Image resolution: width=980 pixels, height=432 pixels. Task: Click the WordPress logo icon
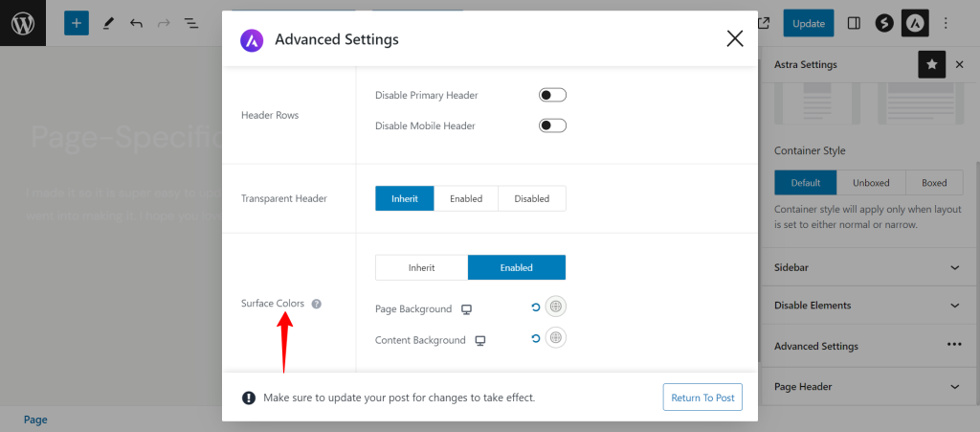coord(23,23)
